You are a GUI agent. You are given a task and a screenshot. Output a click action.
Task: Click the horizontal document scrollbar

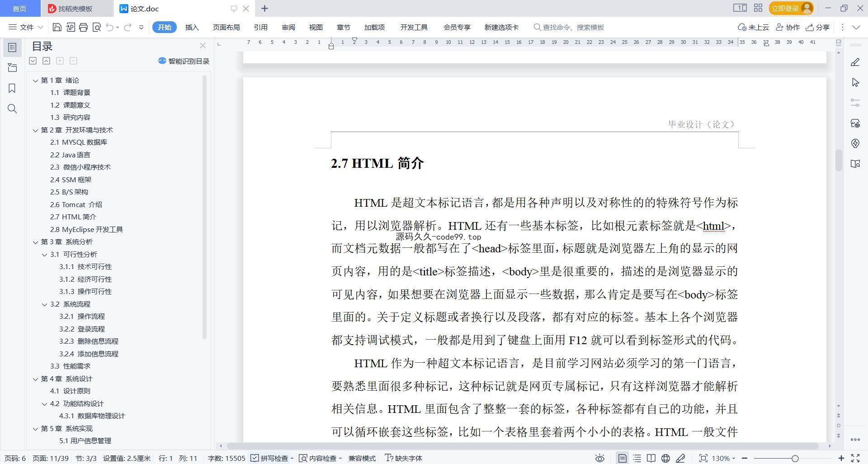point(522,446)
